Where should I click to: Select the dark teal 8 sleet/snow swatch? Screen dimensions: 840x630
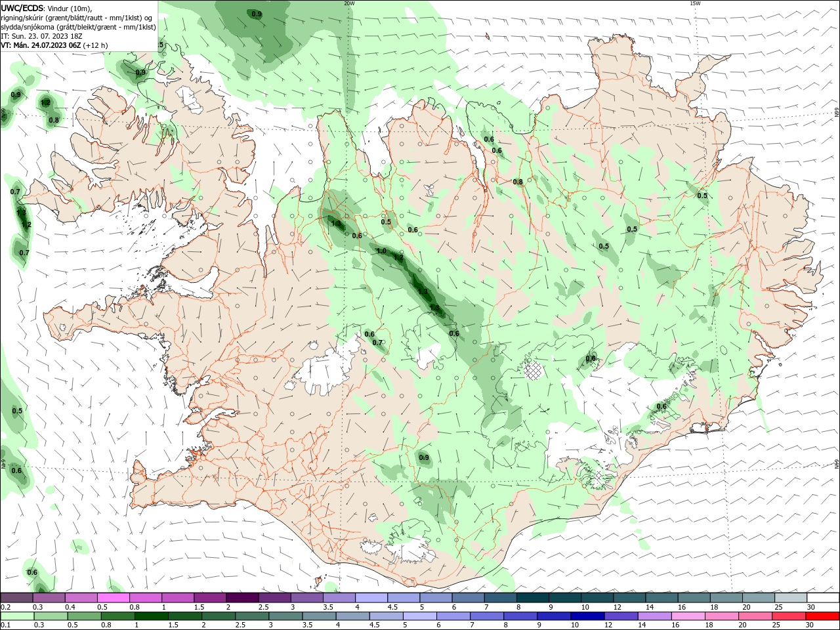(532, 598)
